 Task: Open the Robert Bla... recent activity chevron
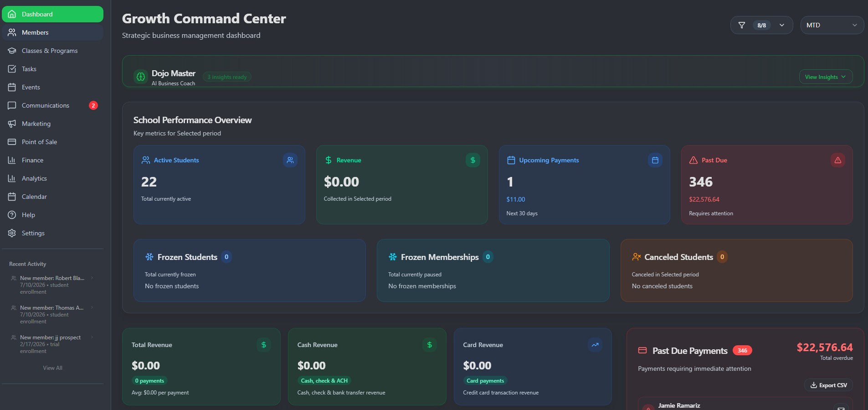pyautogui.click(x=92, y=278)
